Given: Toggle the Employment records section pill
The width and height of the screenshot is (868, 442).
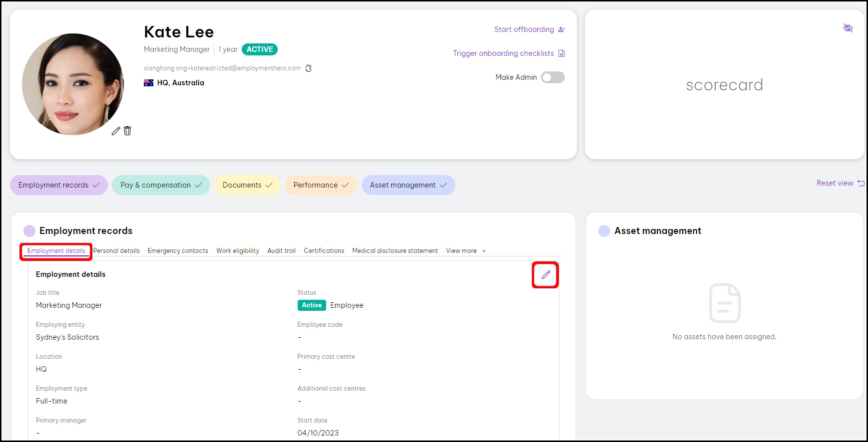Looking at the screenshot, I should tap(59, 185).
